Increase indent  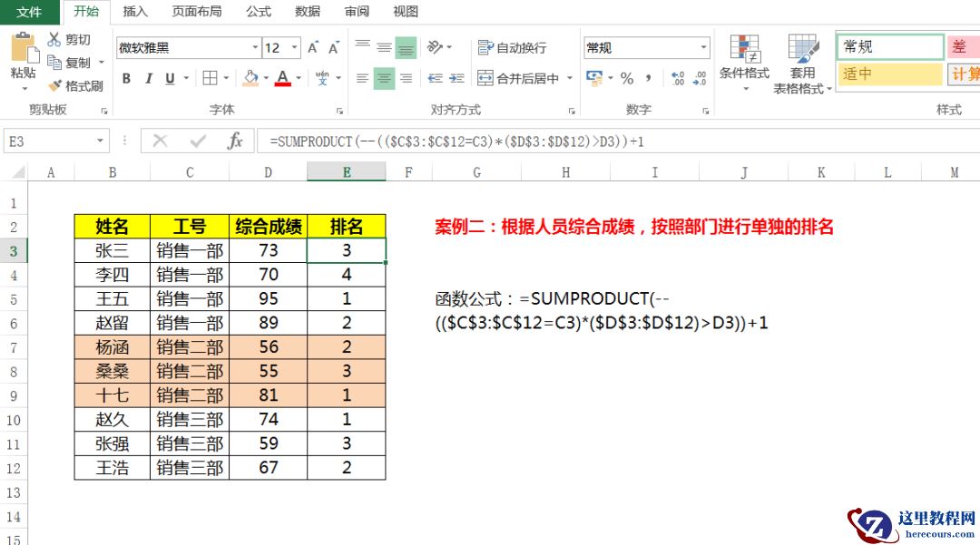[x=456, y=78]
